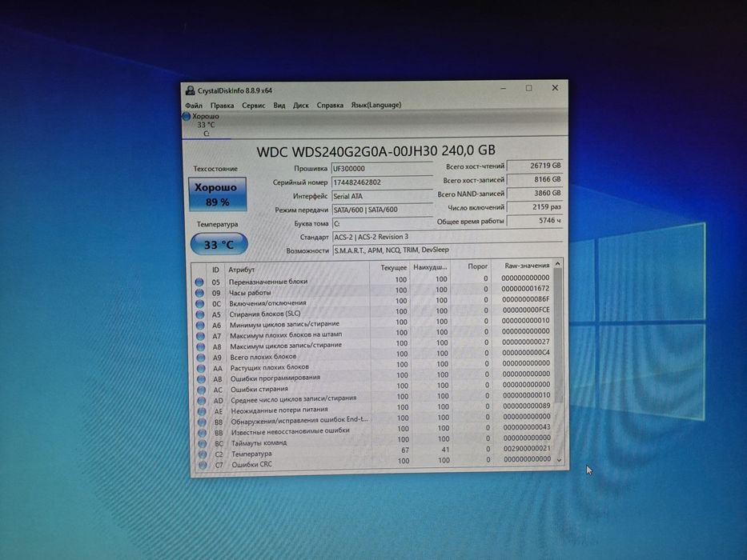Click the Всего NAND-записей value 3860 GB
Viewport: 747px width, 560px height.
(535, 194)
